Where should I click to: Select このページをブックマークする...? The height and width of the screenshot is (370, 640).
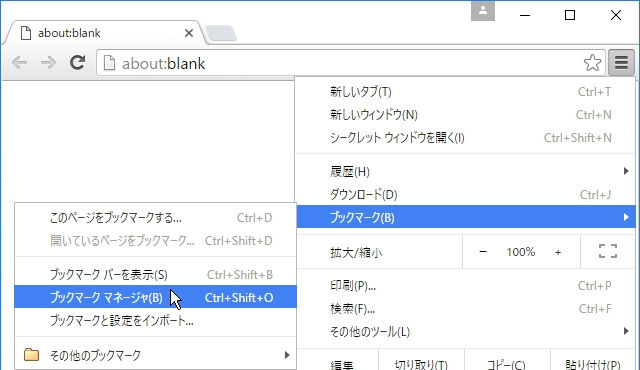[155, 217]
